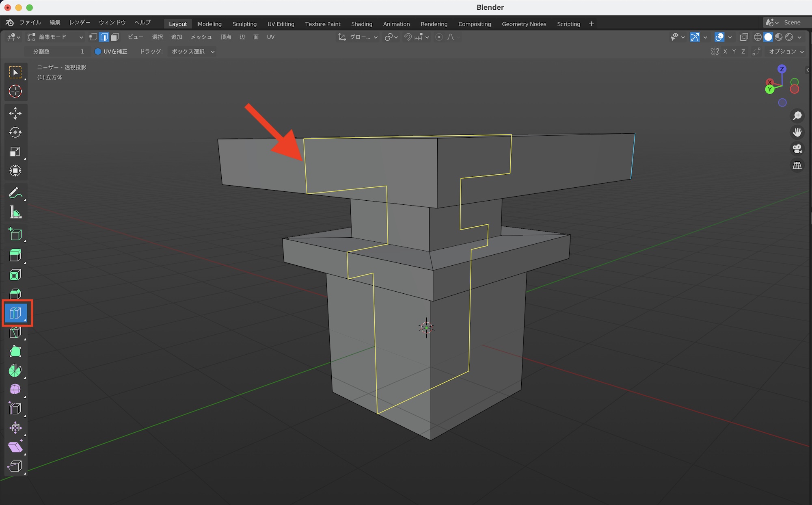Pick the Measure tool
The width and height of the screenshot is (812, 505).
click(15, 212)
